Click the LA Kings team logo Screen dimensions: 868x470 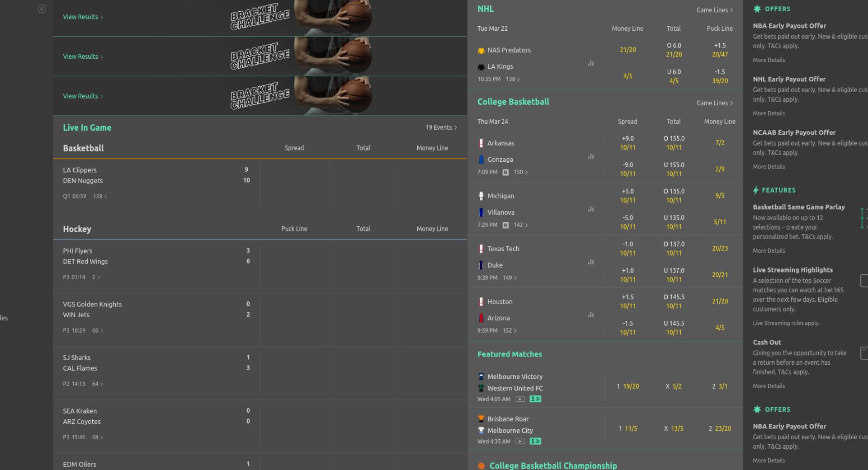(481, 67)
